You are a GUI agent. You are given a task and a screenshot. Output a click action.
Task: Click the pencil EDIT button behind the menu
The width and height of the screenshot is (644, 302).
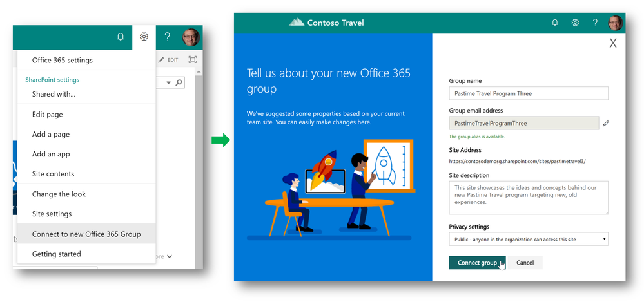tap(169, 60)
